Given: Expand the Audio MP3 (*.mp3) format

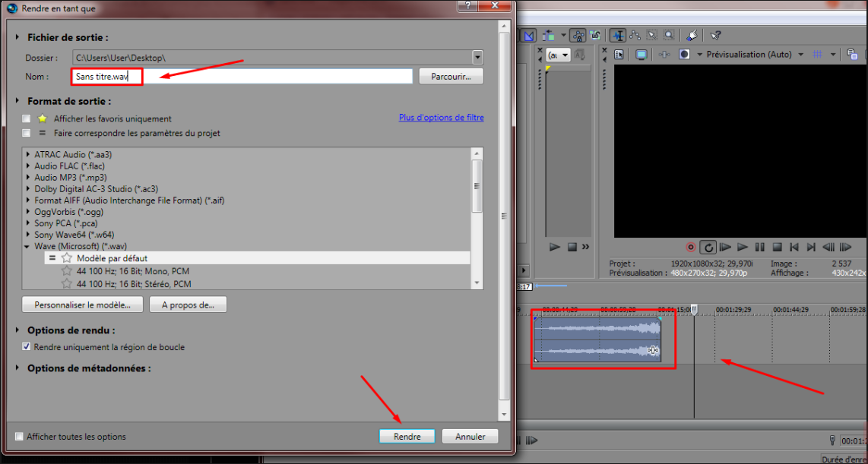Looking at the screenshot, I should coord(29,177).
